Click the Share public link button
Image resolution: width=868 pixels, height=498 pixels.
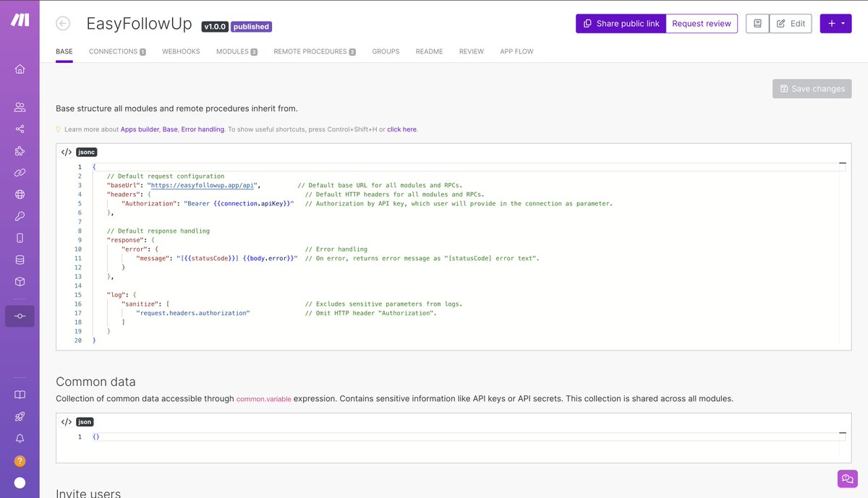point(621,23)
